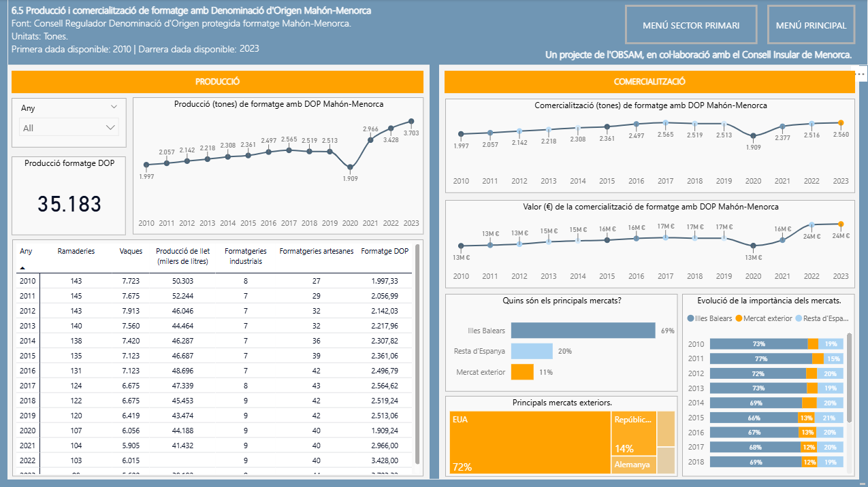The width and height of the screenshot is (868, 487).
Task: Select 2023 point 2.560 on commercialization chart
Action: tap(841, 123)
